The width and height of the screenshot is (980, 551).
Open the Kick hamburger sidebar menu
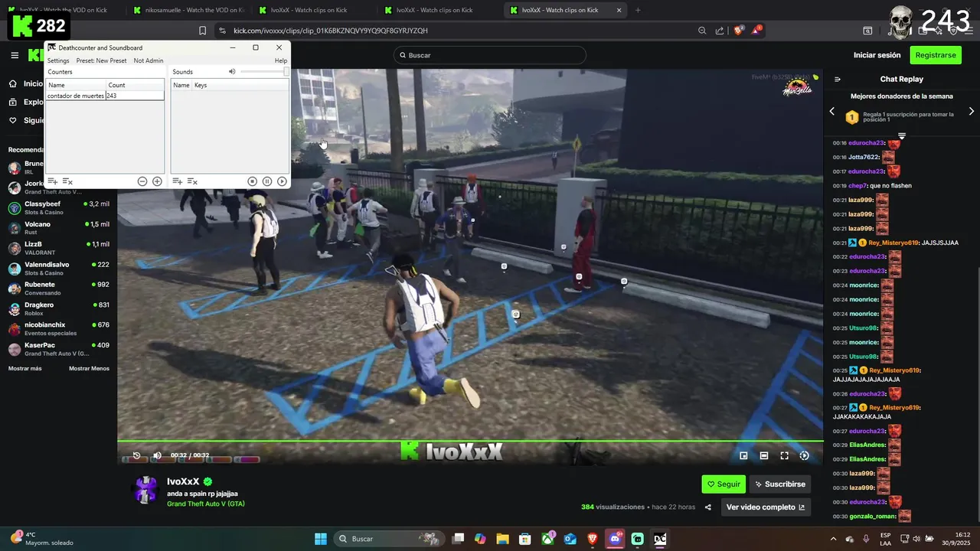[15, 55]
